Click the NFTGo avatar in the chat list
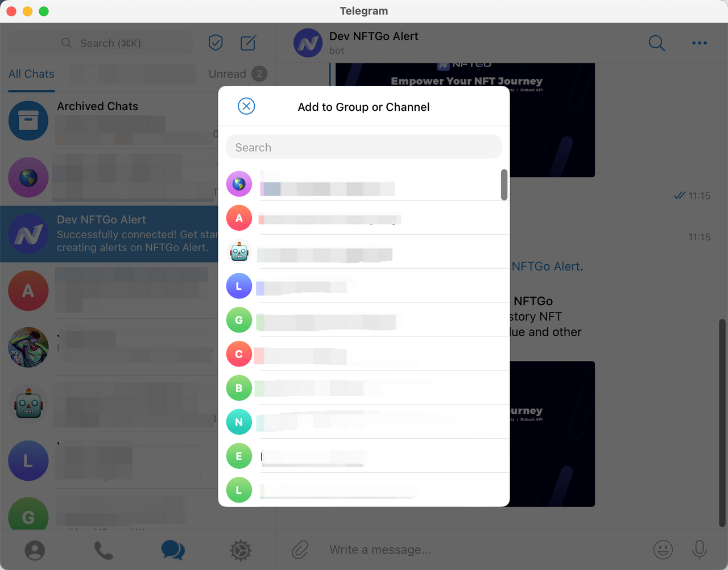Screen dimensions: 728x570 pyautogui.click(x=28, y=234)
